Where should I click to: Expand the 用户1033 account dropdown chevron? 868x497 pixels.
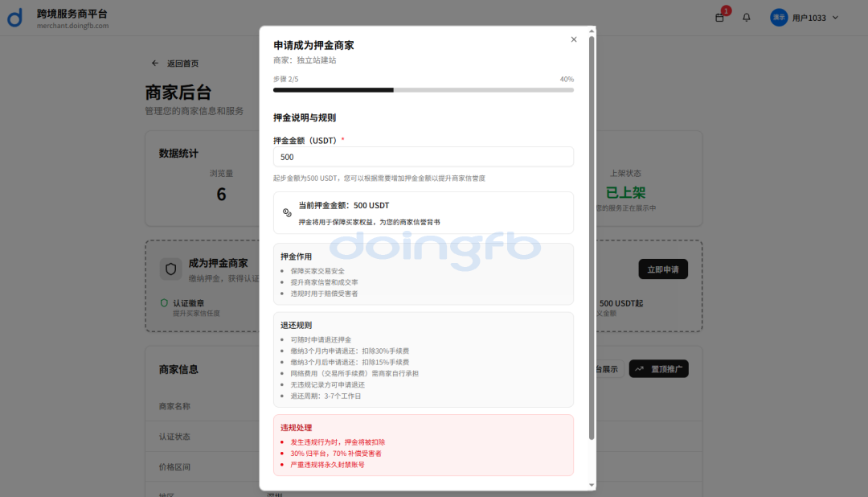coord(835,18)
